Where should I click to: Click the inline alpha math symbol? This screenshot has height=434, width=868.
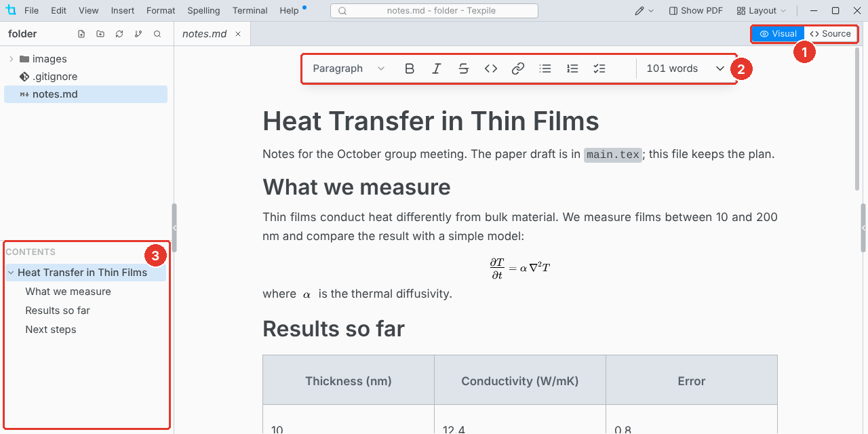[307, 294]
